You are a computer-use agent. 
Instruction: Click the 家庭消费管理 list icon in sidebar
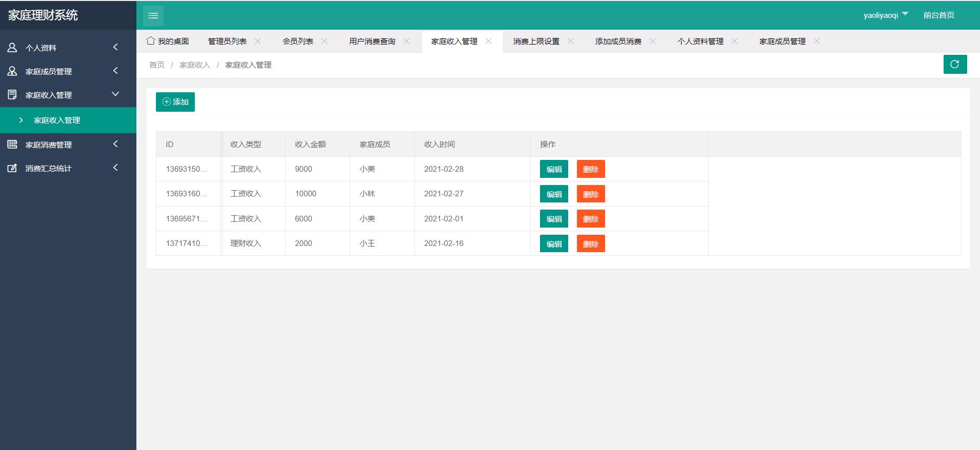pos(12,145)
